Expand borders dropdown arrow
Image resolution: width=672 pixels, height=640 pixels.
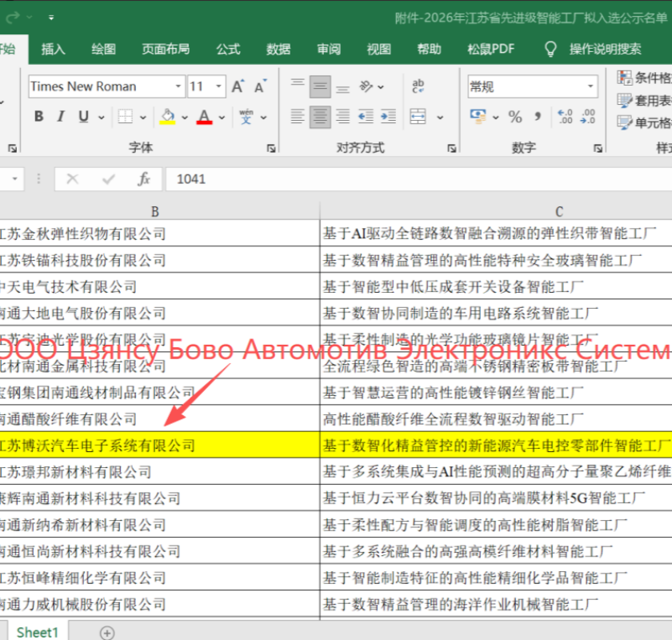[x=142, y=117]
